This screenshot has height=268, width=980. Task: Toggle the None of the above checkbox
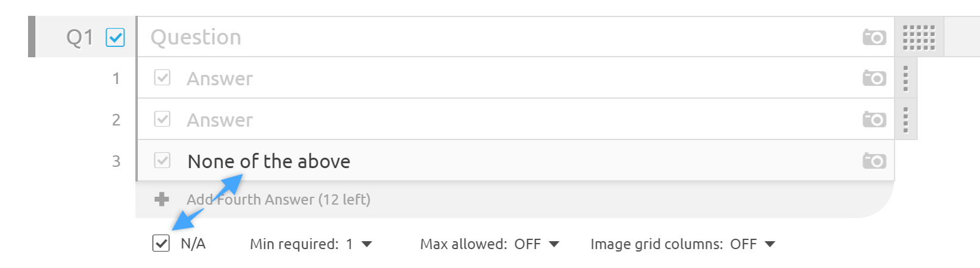pyautogui.click(x=162, y=160)
